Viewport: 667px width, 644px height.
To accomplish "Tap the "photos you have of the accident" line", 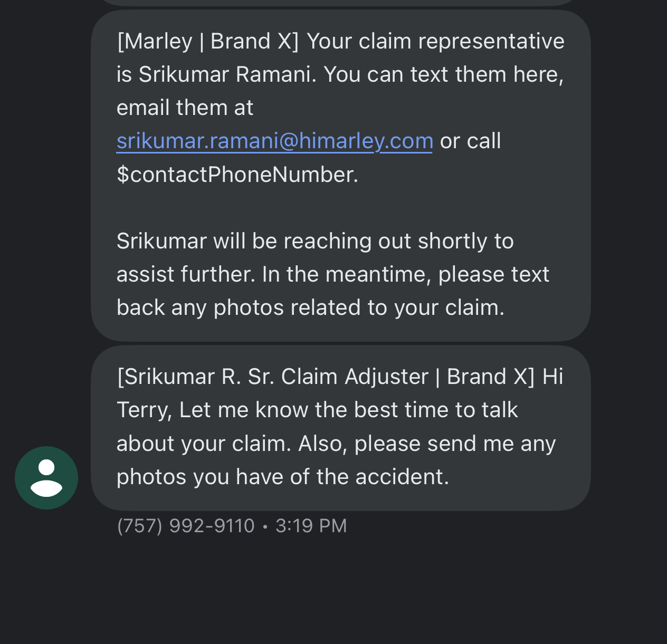I will 282,477.
